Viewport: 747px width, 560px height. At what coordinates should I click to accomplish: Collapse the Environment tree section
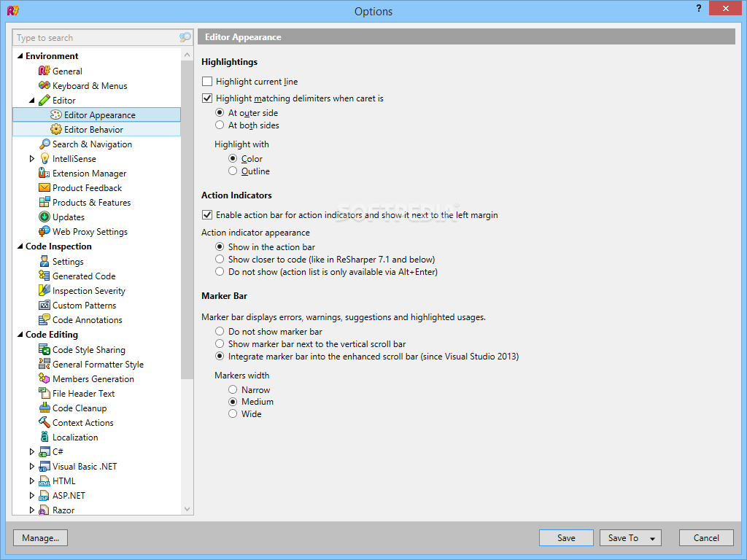[x=20, y=55]
